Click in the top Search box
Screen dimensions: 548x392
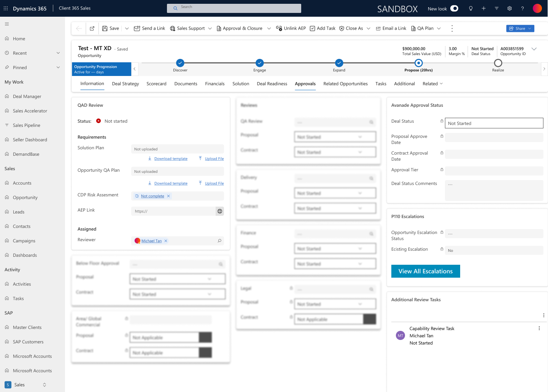pos(234,8)
